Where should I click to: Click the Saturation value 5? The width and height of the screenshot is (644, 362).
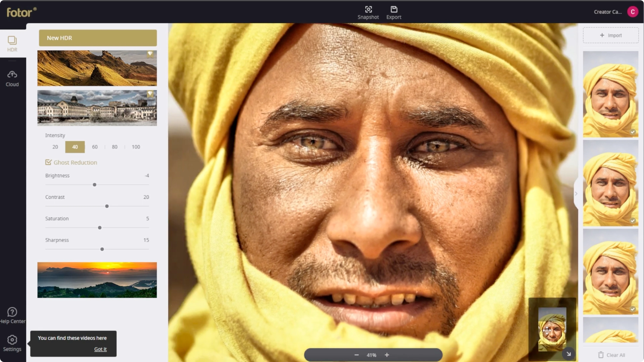148,218
